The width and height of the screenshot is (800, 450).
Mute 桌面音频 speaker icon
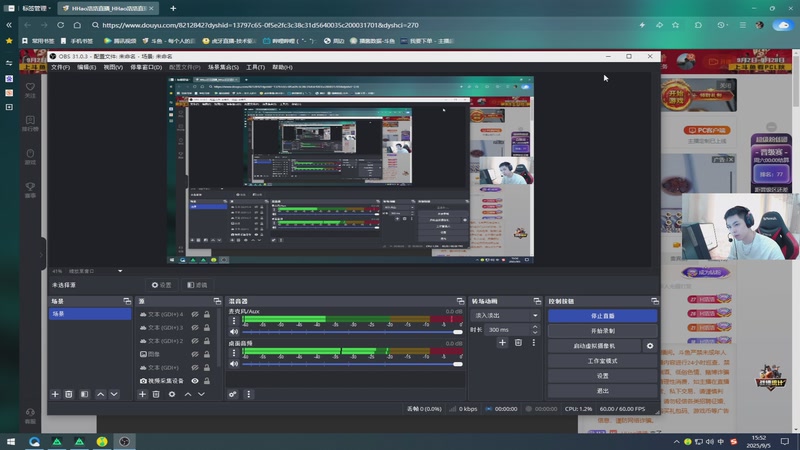tap(234, 364)
